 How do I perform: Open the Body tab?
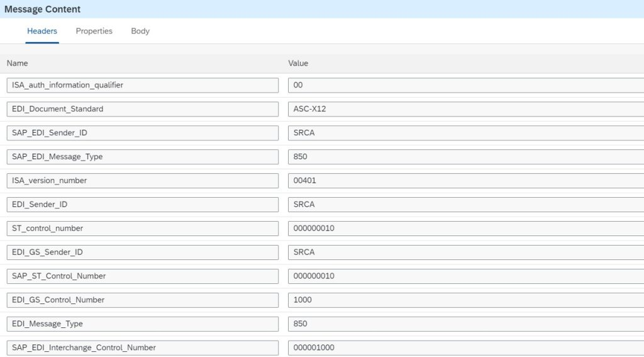140,31
